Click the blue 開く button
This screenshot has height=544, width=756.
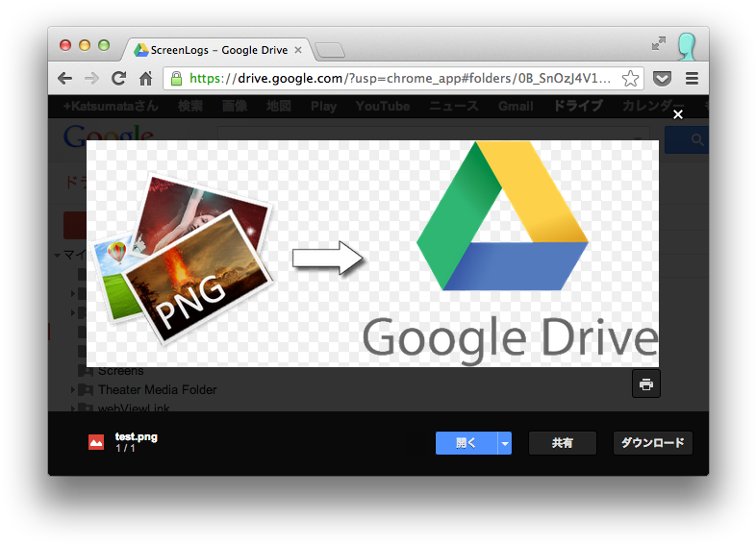pyautogui.click(x=466, y=443)
